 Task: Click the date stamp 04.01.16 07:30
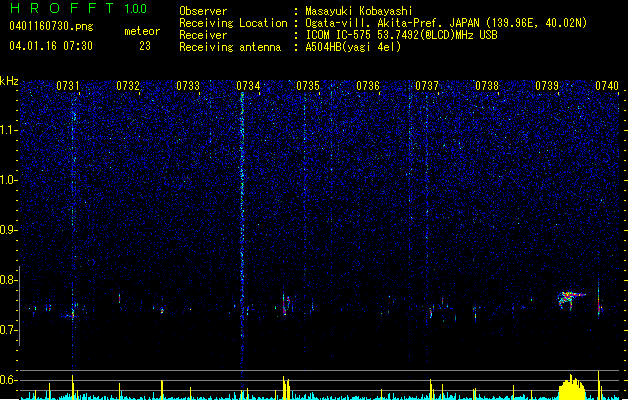pos(51,46)
